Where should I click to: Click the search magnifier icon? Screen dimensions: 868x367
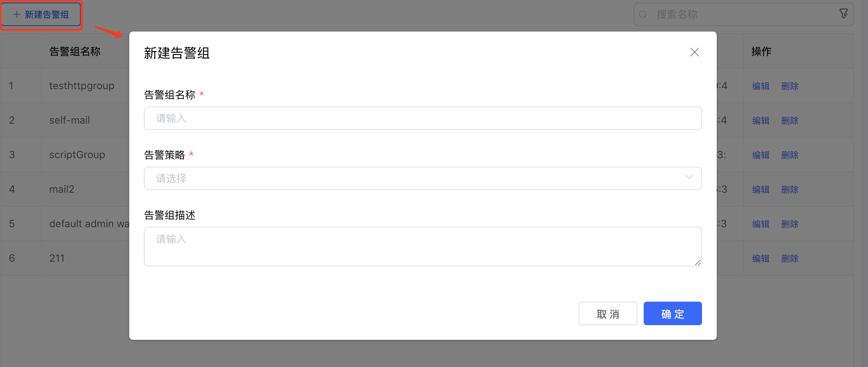point(643,14)
